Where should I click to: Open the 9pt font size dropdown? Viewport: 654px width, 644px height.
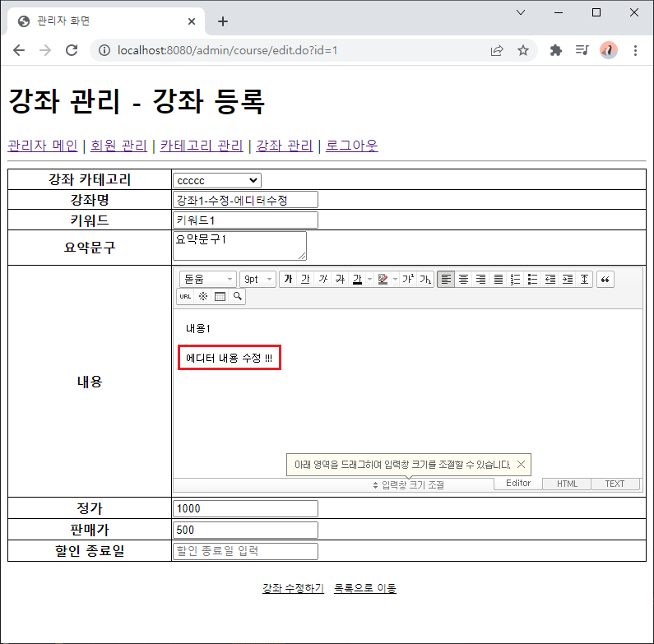257,279
